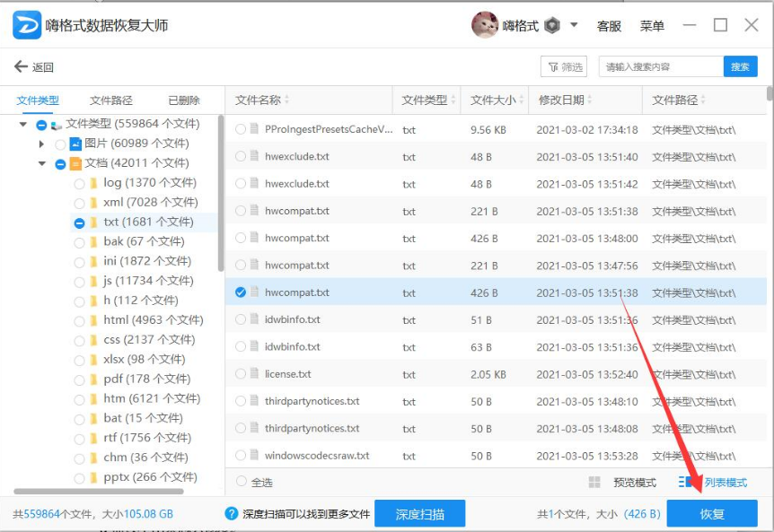Click the 图片 pictures category icon
This screenshot has height=532, width=774.
[x=75, y=144]
